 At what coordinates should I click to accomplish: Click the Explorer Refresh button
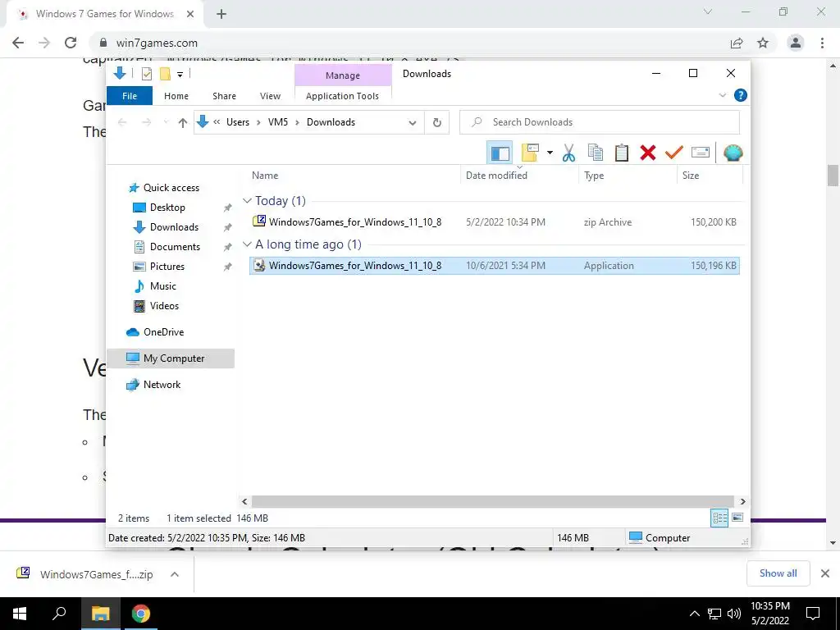point(437,123)
